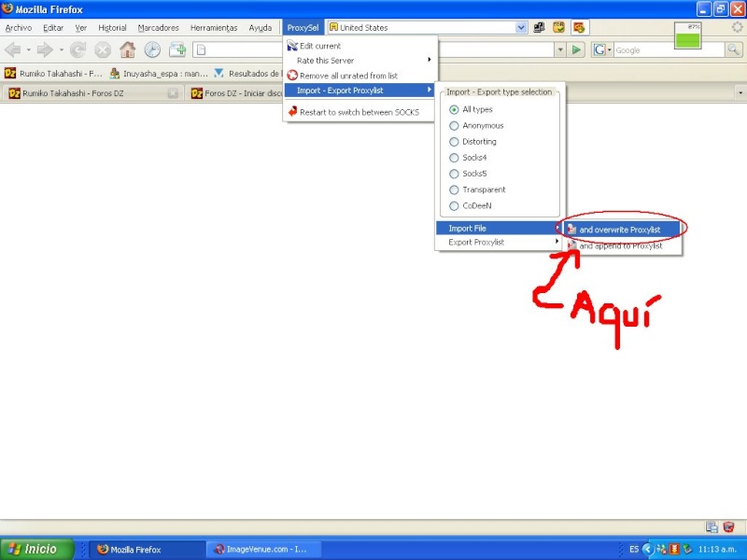
Task: Run search with the magnifier icon
Action: [x=733, y=49]
